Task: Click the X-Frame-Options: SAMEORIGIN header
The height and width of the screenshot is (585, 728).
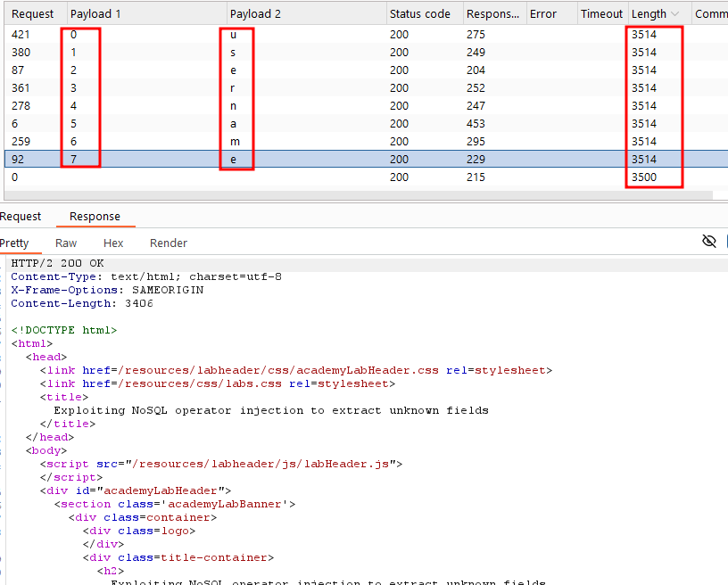Action: tap(107, 290)
